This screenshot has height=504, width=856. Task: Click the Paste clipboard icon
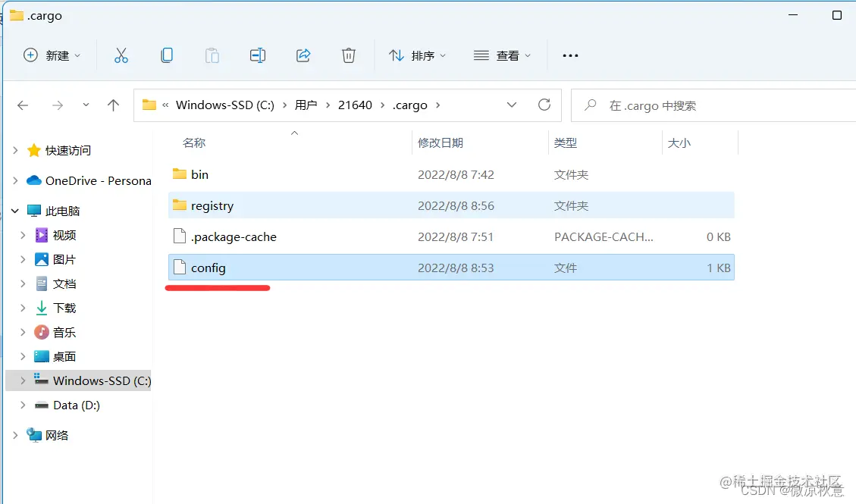click(x=212, y=55)
